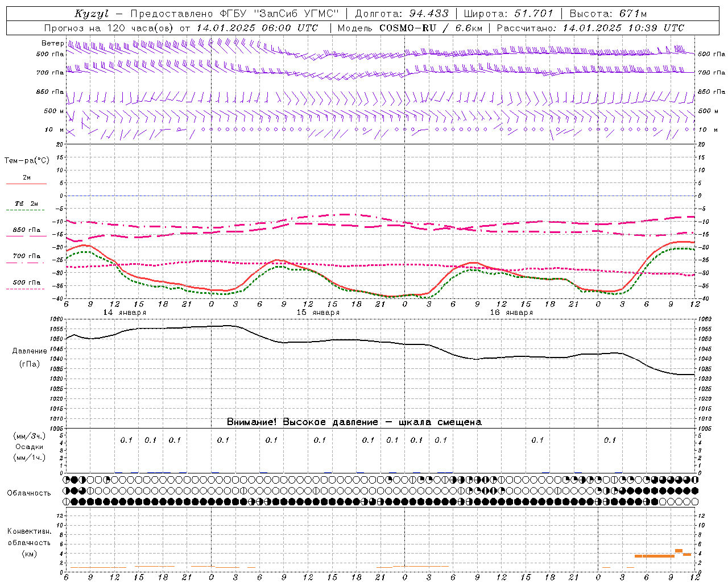Click the Конвективн. облачность (км) label

click(x=29, y=542)
